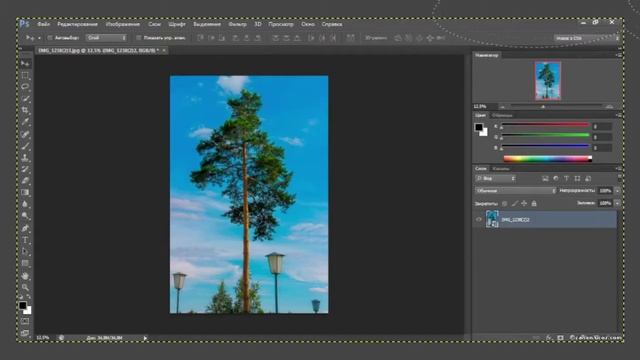Select the Type (T) tool
Viewport: 640px width, 360px height.
click(x=25, y=240)
